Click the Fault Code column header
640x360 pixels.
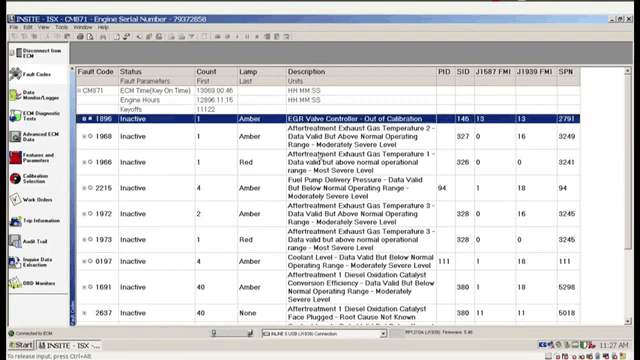click(97, 71)
